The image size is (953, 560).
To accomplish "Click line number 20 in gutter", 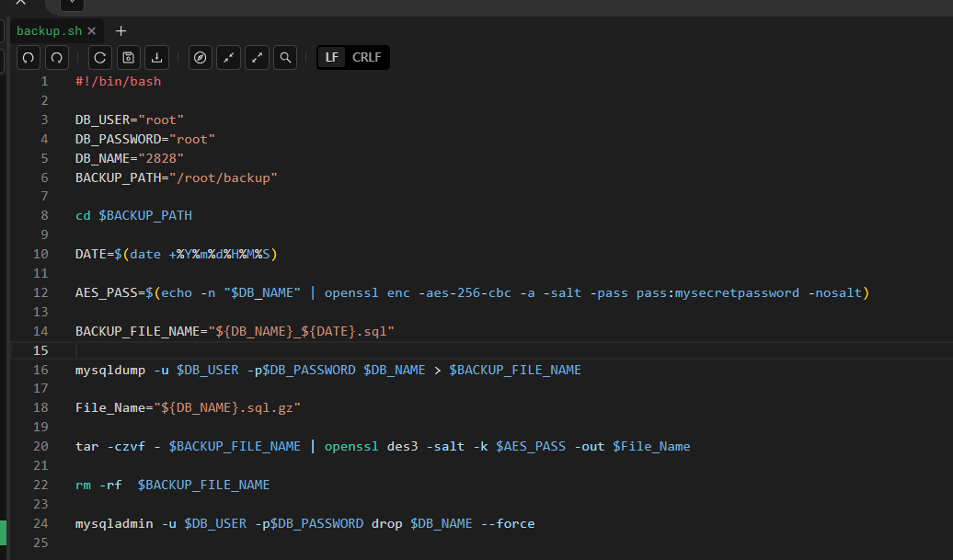I will point(40,446).
